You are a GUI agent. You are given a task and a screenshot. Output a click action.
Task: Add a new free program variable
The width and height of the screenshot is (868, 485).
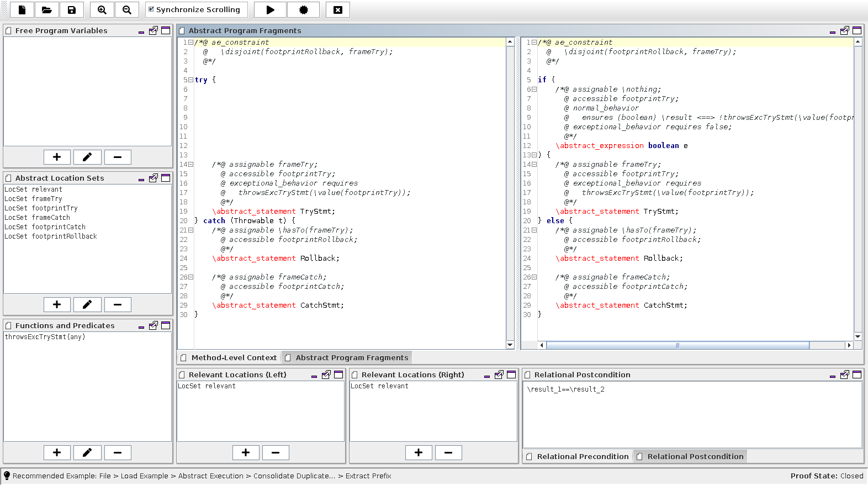coord(57,157)
